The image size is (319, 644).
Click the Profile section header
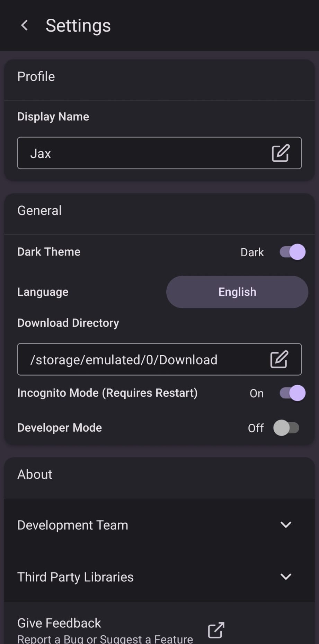click(x=36, y=76)
